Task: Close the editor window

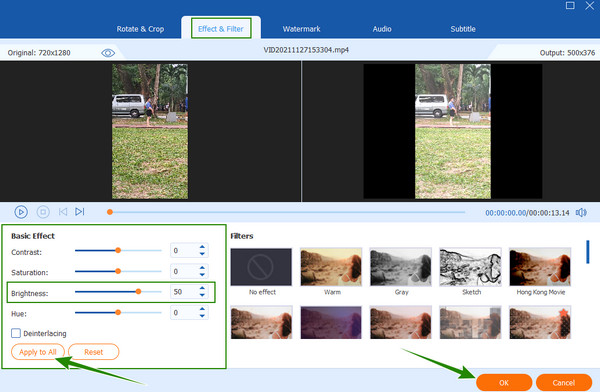Action: 590,5
